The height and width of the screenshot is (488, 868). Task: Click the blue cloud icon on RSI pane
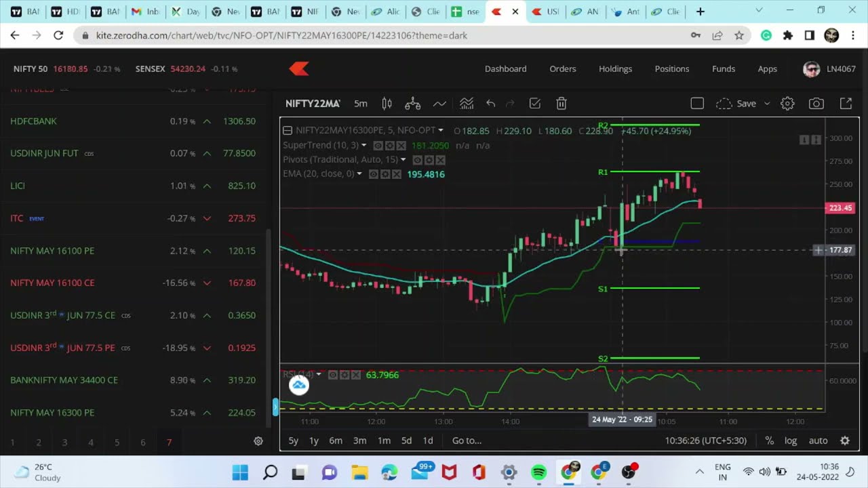[x=299, y=386]
